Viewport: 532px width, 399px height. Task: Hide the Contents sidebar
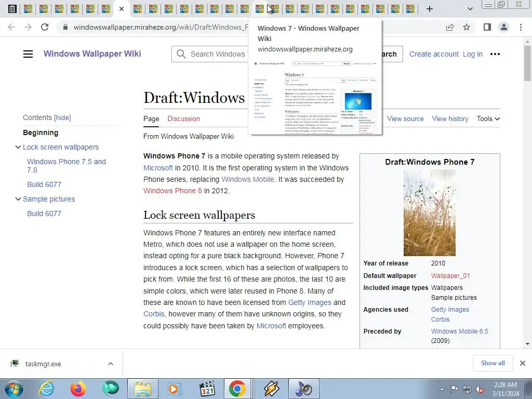[62, 118]
